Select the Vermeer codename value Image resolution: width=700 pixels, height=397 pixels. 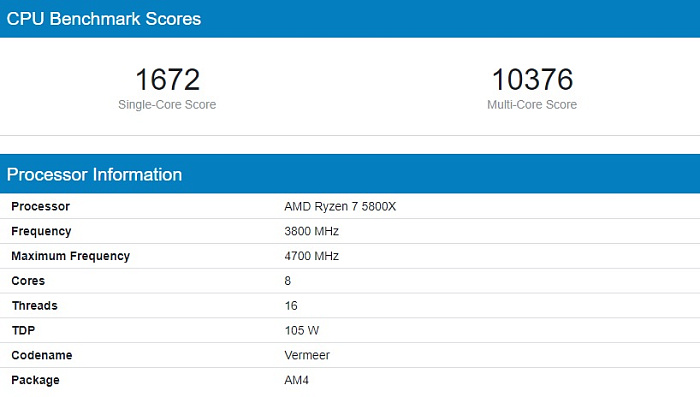[x=307, y=355]
